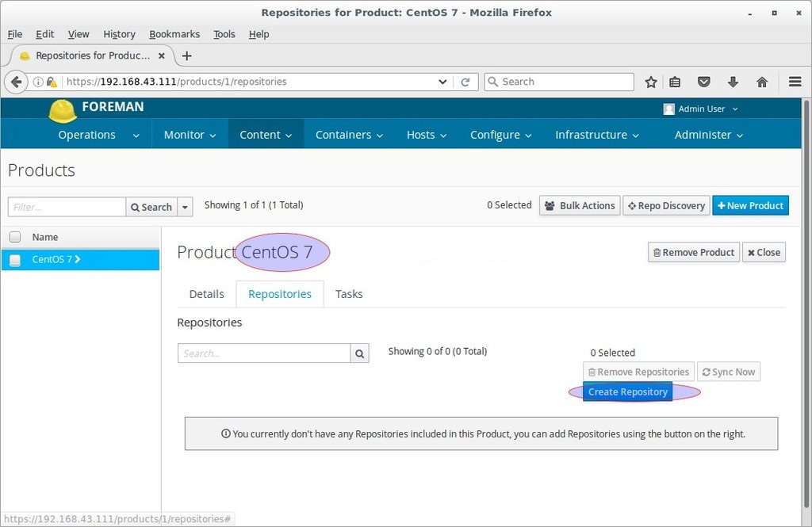
Task: Open address bar history dropdown arrow
Action: [442, 82]
